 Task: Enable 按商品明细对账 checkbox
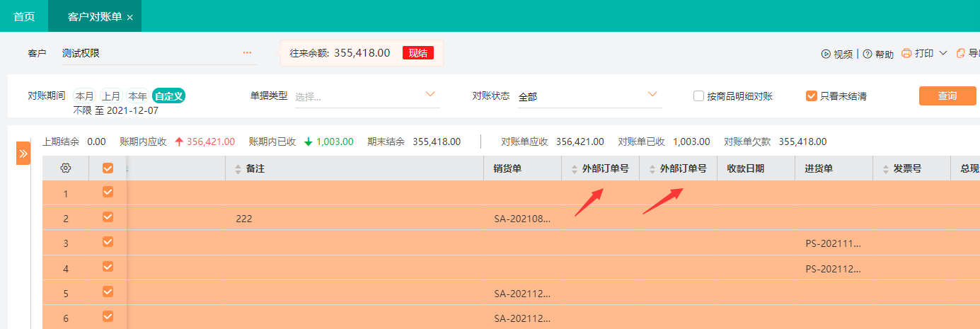pyautogui.click(x=698, y=96)
